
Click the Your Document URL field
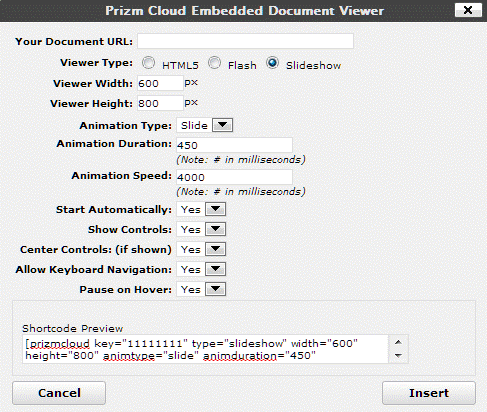[x=245, y=41]
